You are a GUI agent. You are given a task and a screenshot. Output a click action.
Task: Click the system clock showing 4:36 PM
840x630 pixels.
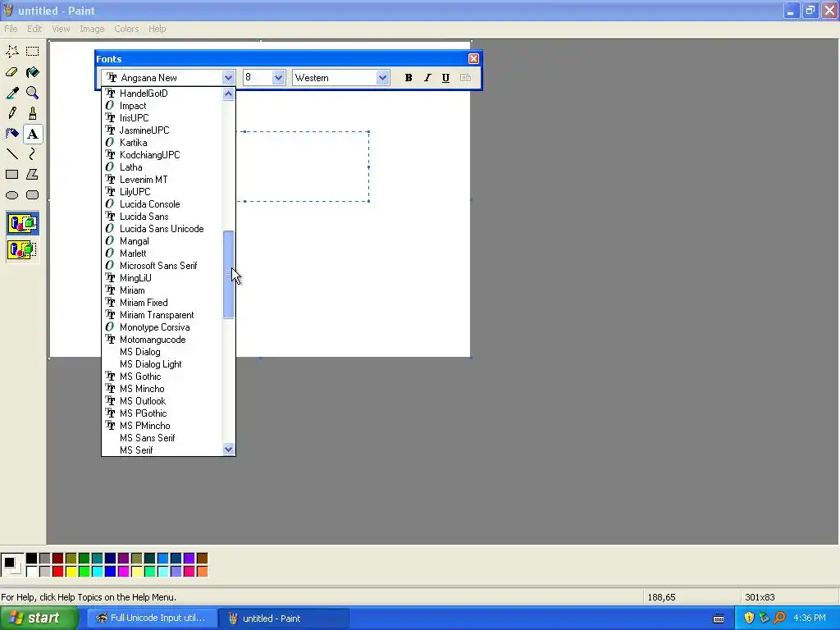coord(810,619)
